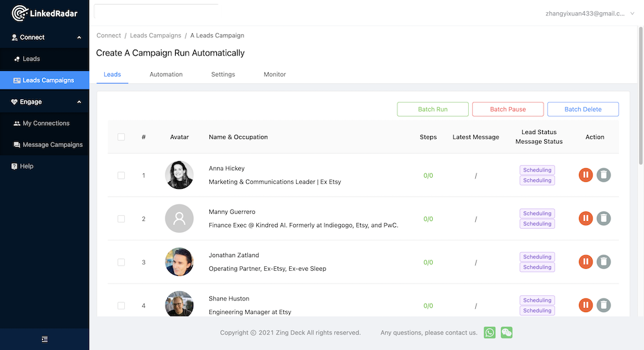Check the Jonathan Zatland row checkbox
644x350 pixels.
121,262
